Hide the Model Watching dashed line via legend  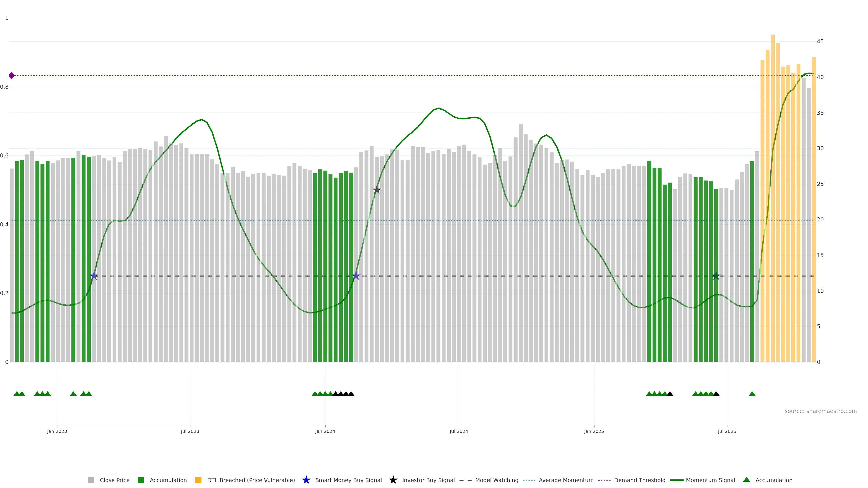[x=496, y=480]
